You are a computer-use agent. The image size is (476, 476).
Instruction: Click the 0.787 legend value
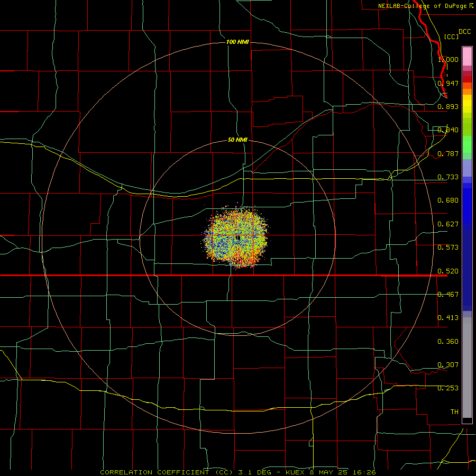pos(448,153)
